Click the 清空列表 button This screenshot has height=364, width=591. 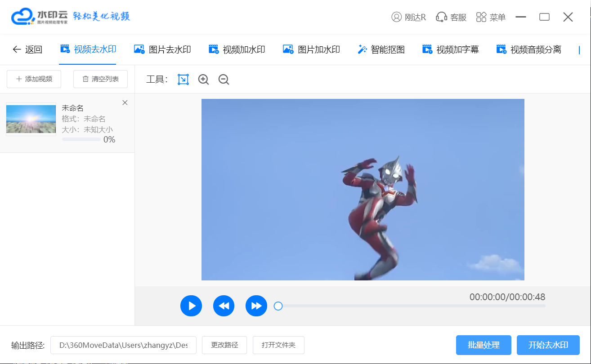100,79
